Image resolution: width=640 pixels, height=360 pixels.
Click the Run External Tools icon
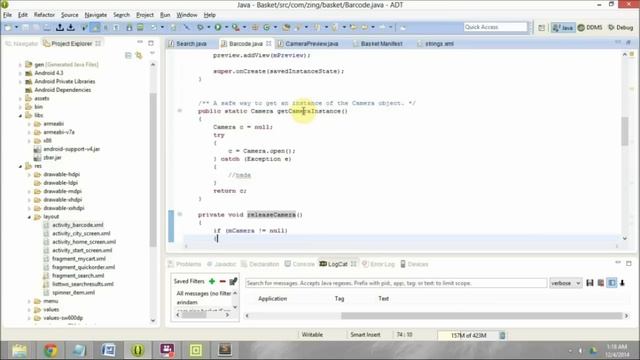click(236, 27)
